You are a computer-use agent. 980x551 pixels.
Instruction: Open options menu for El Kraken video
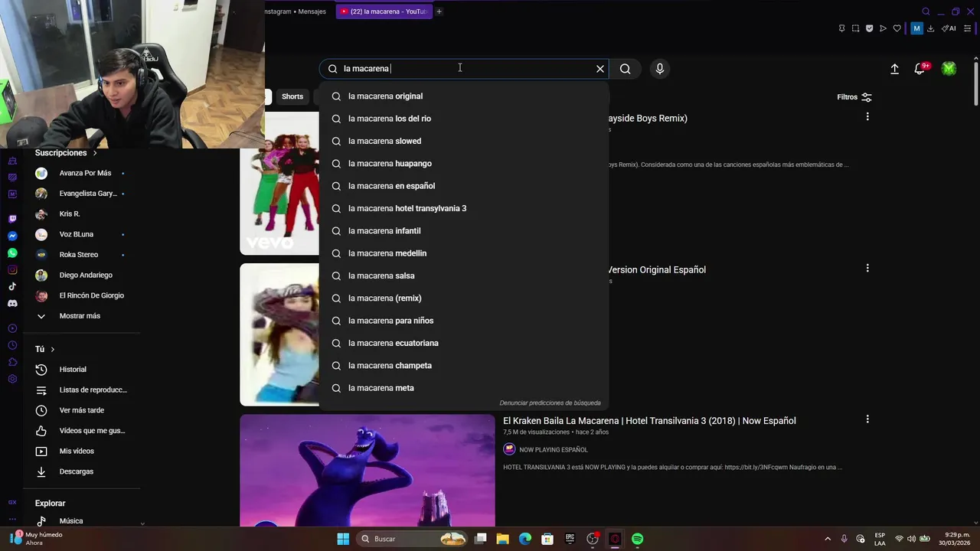(867, 419)
